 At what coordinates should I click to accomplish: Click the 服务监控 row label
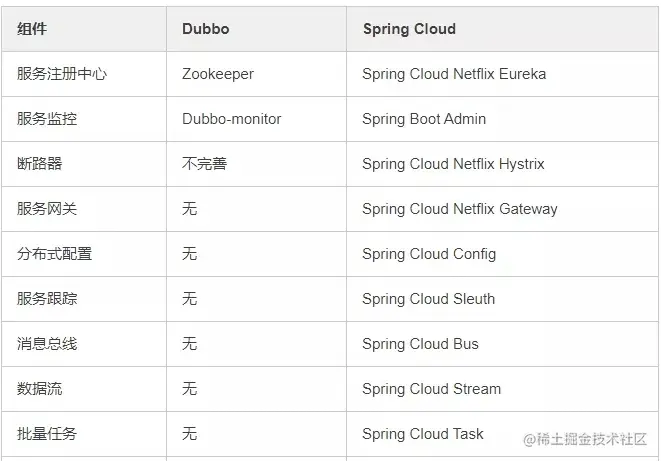click(x=47, y=119)
